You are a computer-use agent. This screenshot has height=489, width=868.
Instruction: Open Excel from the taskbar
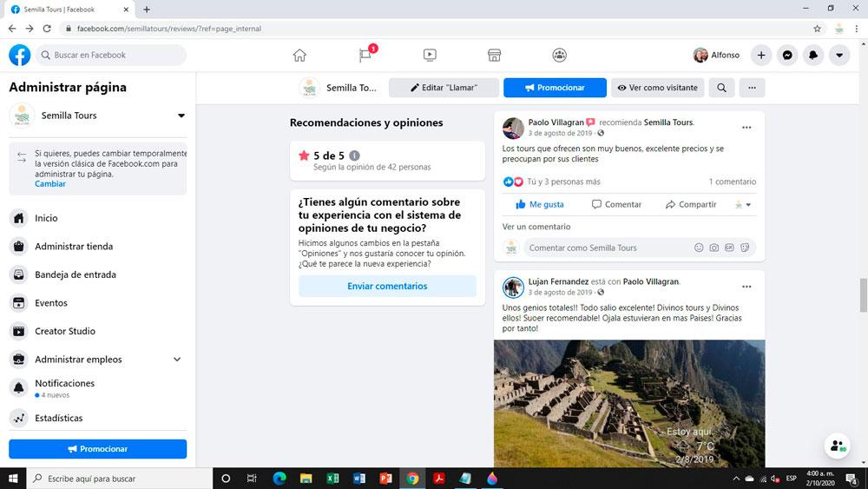pos(332,479)
